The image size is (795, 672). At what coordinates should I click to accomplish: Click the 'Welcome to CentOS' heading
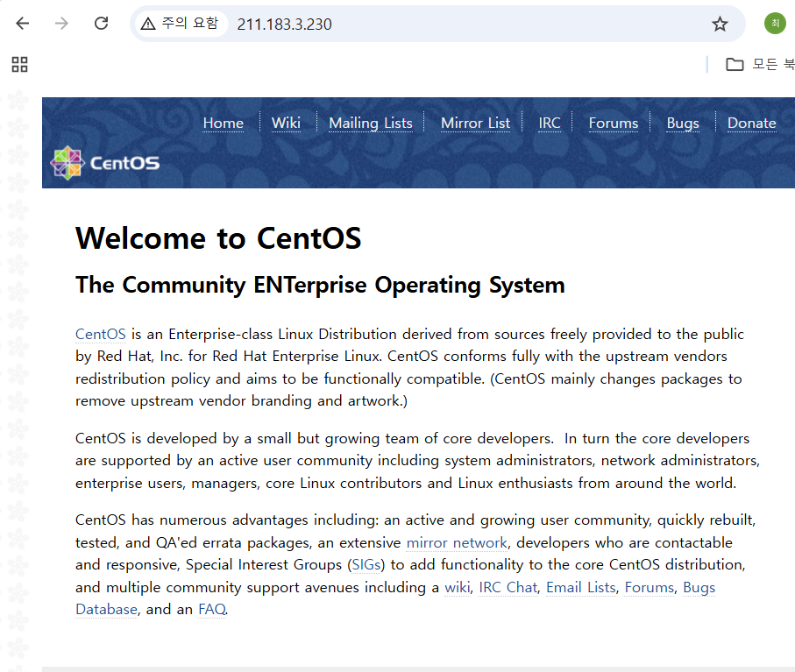(x=218, y=238)
